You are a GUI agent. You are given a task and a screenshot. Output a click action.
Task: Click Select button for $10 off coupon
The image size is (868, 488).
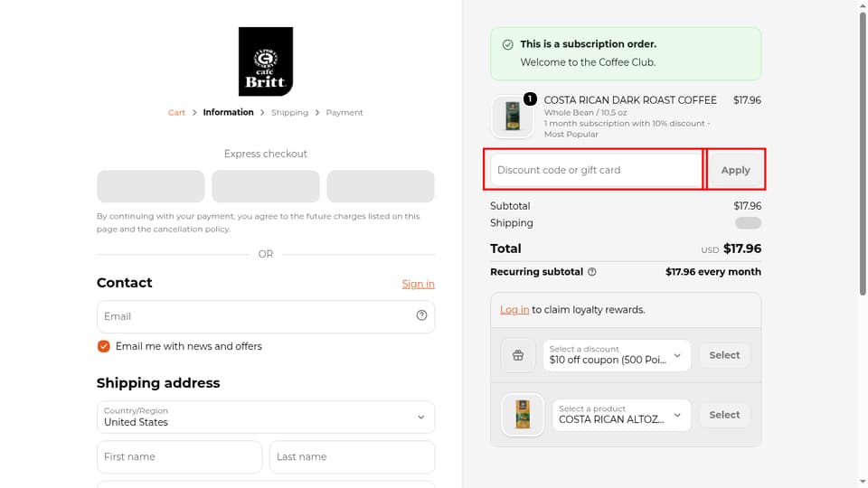click(724, 355)
